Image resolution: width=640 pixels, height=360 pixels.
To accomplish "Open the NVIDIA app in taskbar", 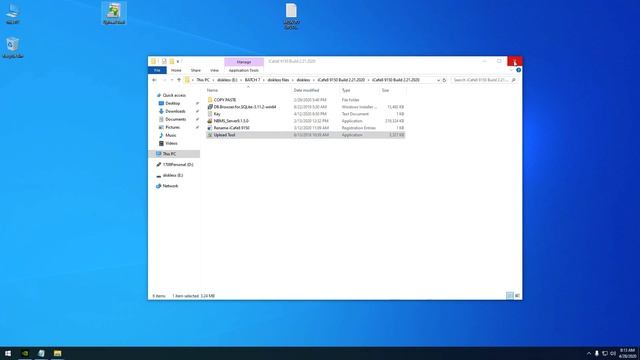I will coord(25,353).
